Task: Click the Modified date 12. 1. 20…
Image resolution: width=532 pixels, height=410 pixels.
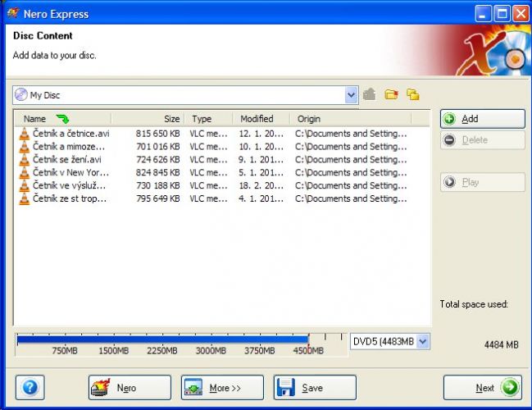Action: [261, 134]
